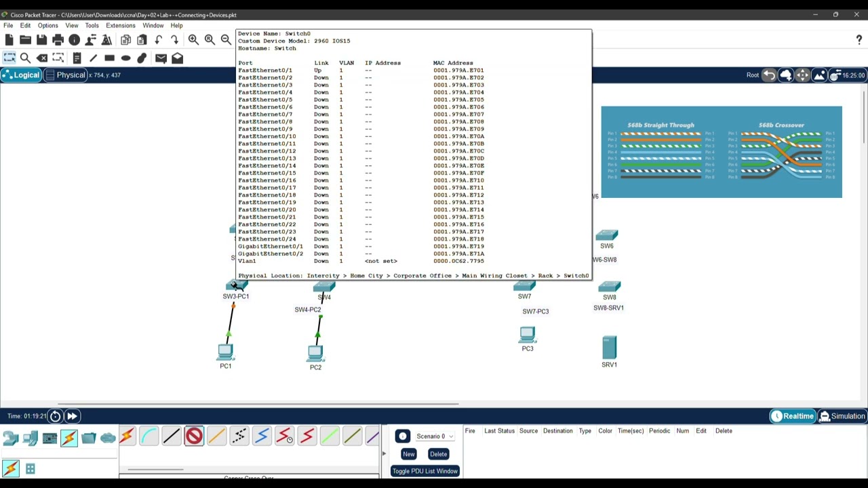Select the SRV1 server device
Image resolution: width=868 pixels, height=488 pixels.
609,348
